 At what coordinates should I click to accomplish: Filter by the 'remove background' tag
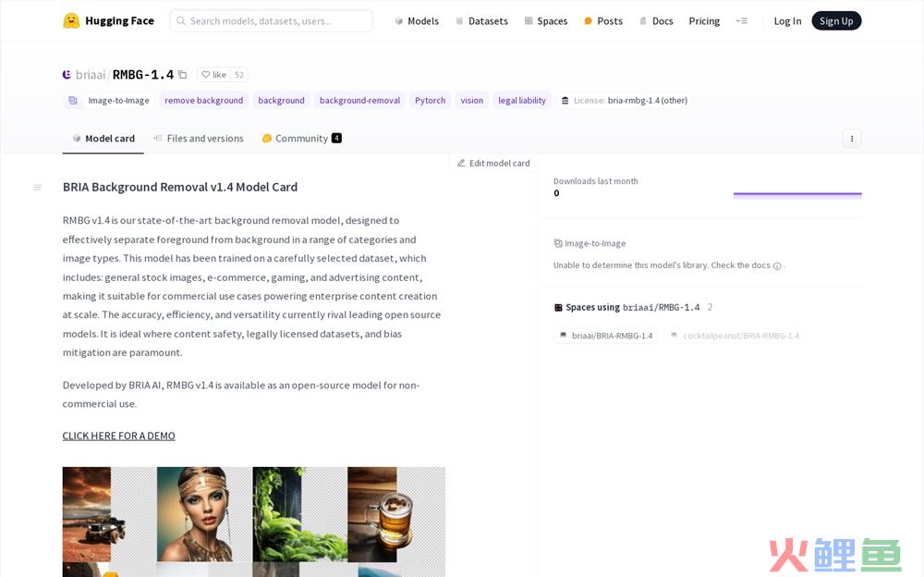pyautogui.click(x=204, y=100)
